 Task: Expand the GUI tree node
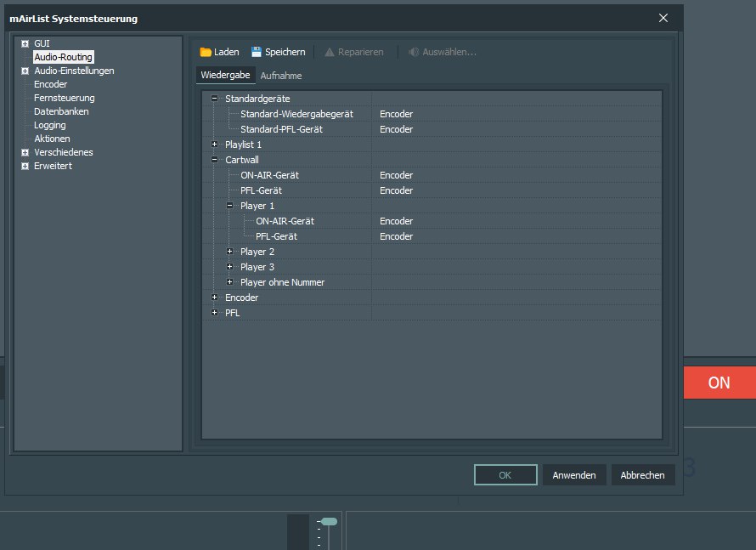pos(25,43)
